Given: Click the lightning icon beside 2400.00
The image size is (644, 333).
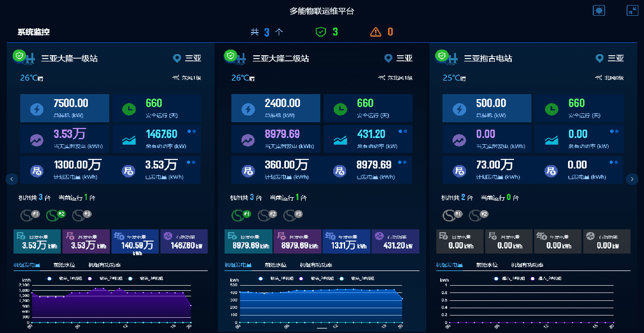Looking at the screenshot, I should click(x=248, y=109).
